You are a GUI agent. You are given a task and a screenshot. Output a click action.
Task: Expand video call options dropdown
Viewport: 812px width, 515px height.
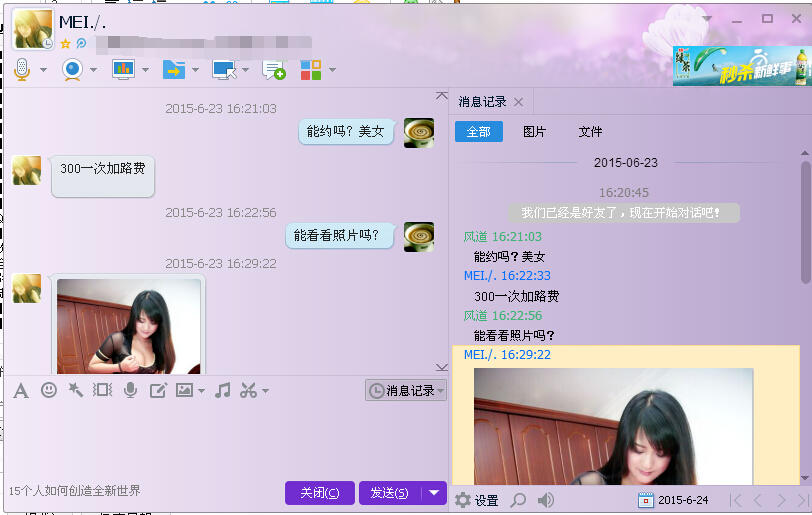click(93, 69)
